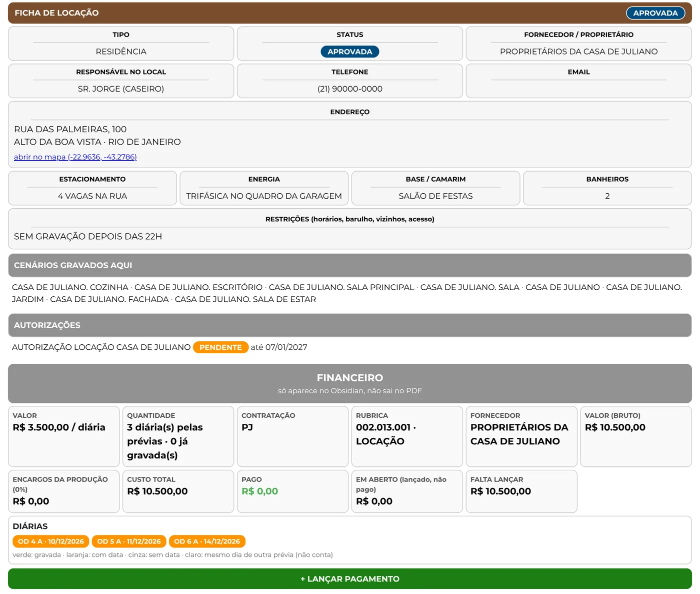This screenshot has width=700, height=594.
Task: Click the FINANCEIRO section title
Action: (350, 378)
